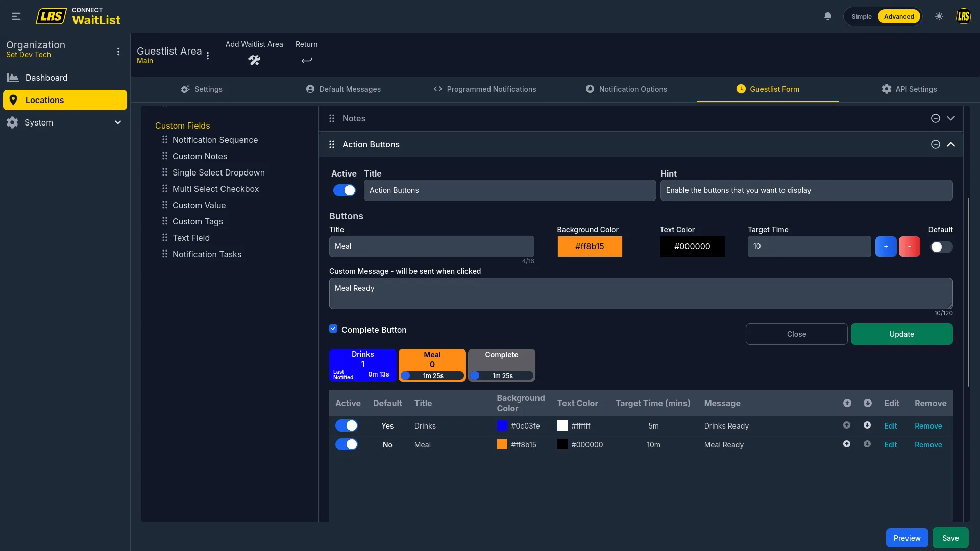Toggle Active switch in the Drinks row
This screenshot has width=980, height=551.
pyautogui.click(x=347, y=425)
